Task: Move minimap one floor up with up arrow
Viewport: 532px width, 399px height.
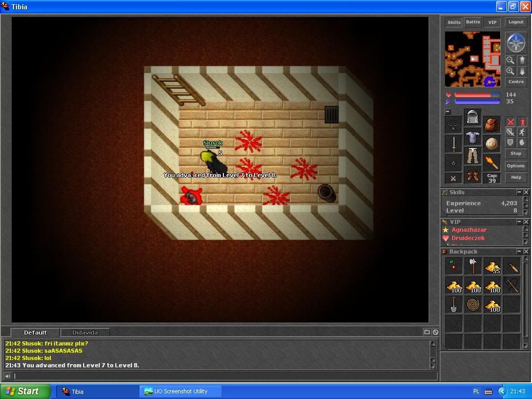Action: (x=522, y=60)
